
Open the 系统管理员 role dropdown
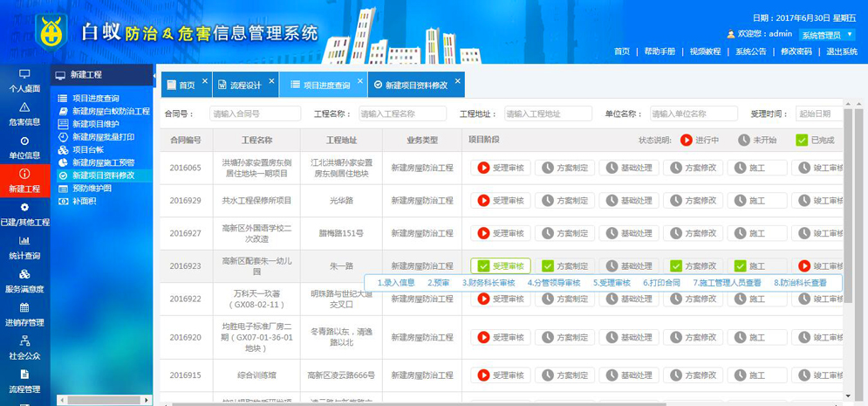coord(826,35)
